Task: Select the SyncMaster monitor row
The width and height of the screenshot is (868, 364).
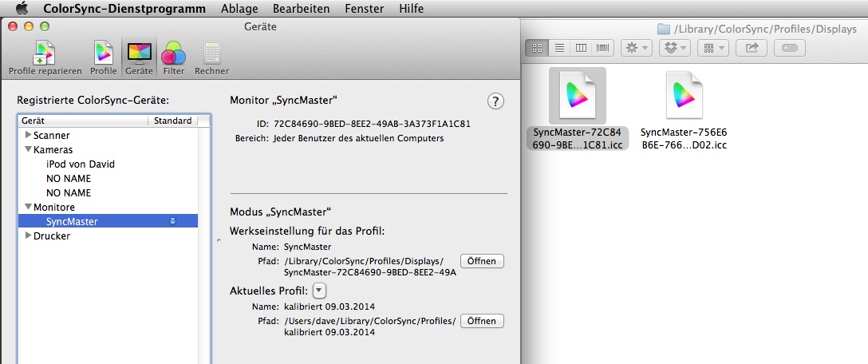Action: tap(108, 222)
